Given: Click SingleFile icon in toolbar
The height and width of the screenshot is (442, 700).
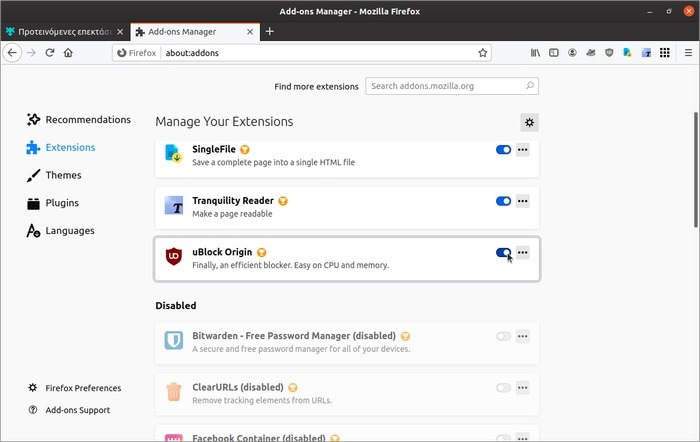Looking at the screenshot, I should pyautogui.click(x=628, y=53).
